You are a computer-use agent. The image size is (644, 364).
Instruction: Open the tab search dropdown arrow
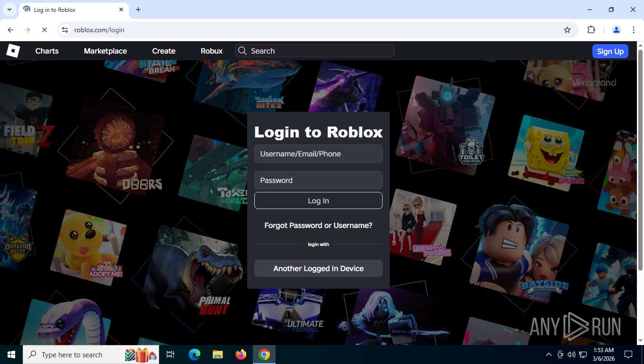coord(9,9)
